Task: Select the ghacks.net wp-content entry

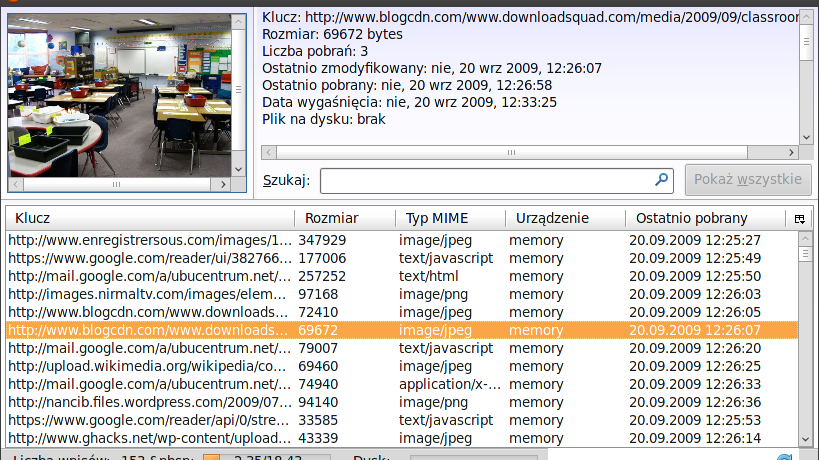Action: [x=402, y=439]
